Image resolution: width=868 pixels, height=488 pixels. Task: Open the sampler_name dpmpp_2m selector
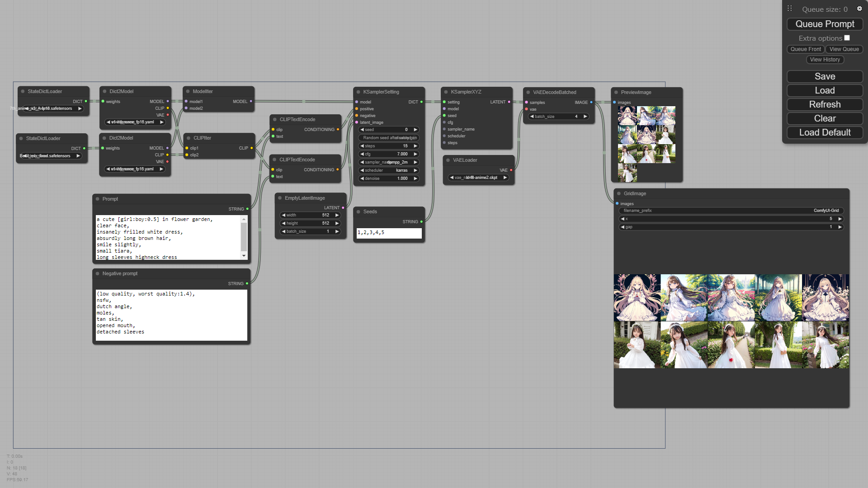tap(389, 162)
